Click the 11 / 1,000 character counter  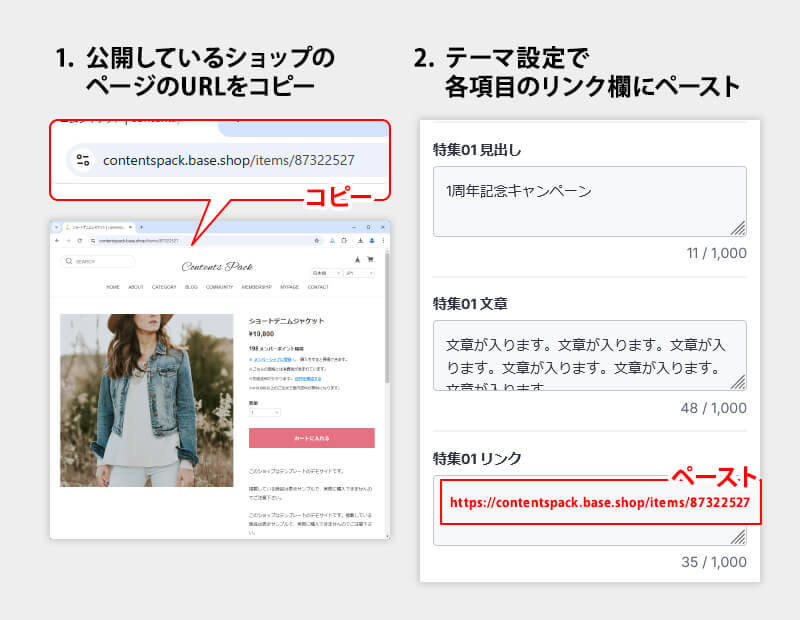(716, 253)
